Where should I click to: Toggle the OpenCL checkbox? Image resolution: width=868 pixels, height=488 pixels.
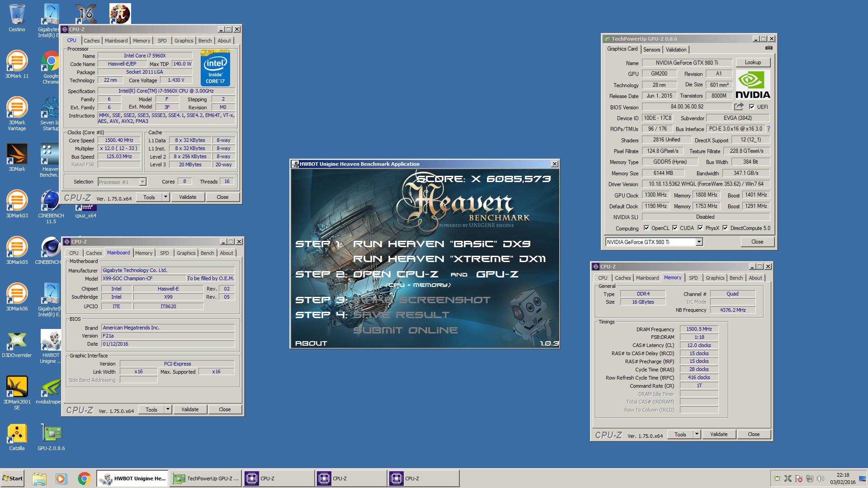click(x=646, y=228)
